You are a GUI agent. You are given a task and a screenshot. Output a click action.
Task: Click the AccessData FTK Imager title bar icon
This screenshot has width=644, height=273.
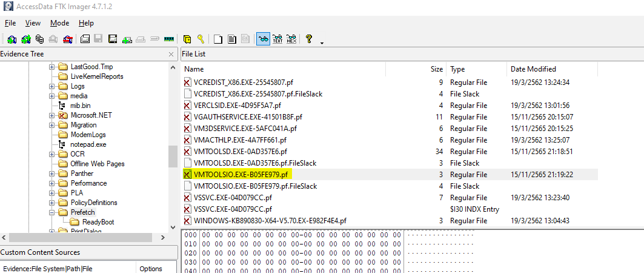[x=8, y=7]
